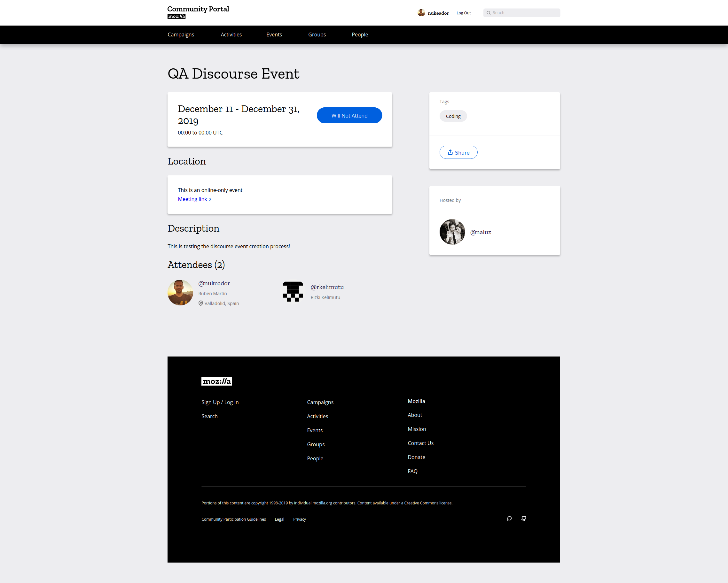The width and height of the screenshot is (728, 583).
Task: Open Community Participation Guidelines link
Action: [233, 519]
